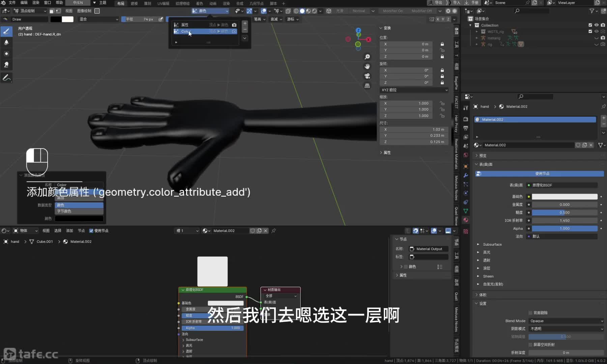Image resolution: width=607 pixels, height=364 pixels.
Task: Toggle lock on Rotation Z field
Action: coord(442,83)
